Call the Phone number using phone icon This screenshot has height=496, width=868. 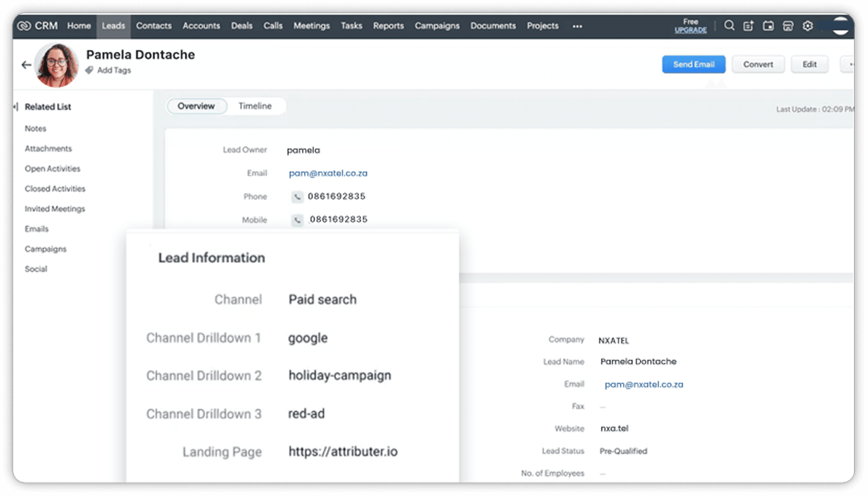click(x=297, y=196)
